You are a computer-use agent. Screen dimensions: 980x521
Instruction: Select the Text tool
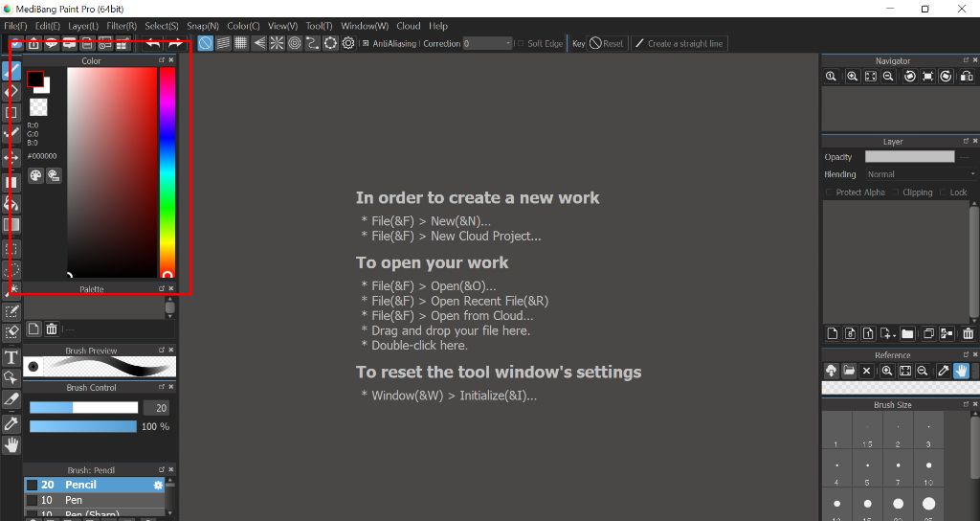(11, 357)
